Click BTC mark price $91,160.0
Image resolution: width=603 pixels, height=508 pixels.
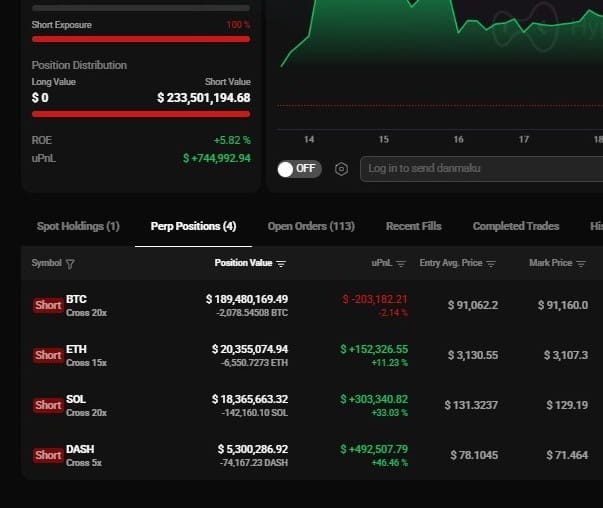pyautogui.click(x=563, y=305)
